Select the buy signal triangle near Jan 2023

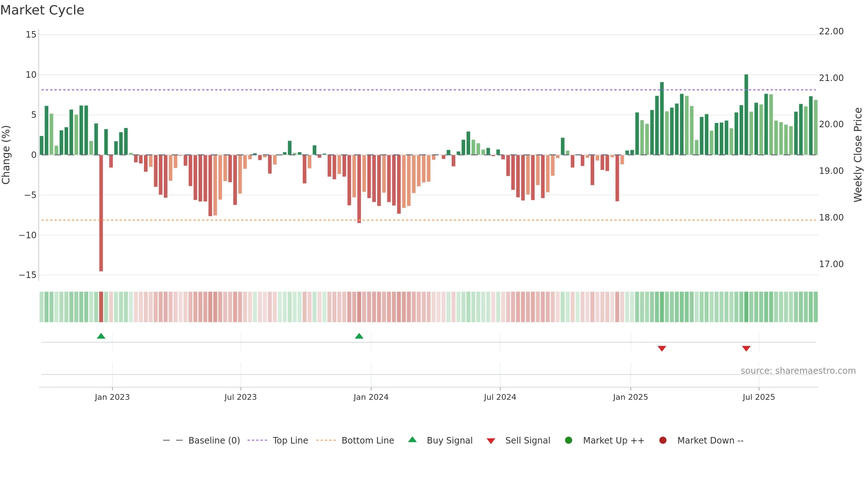101,336
